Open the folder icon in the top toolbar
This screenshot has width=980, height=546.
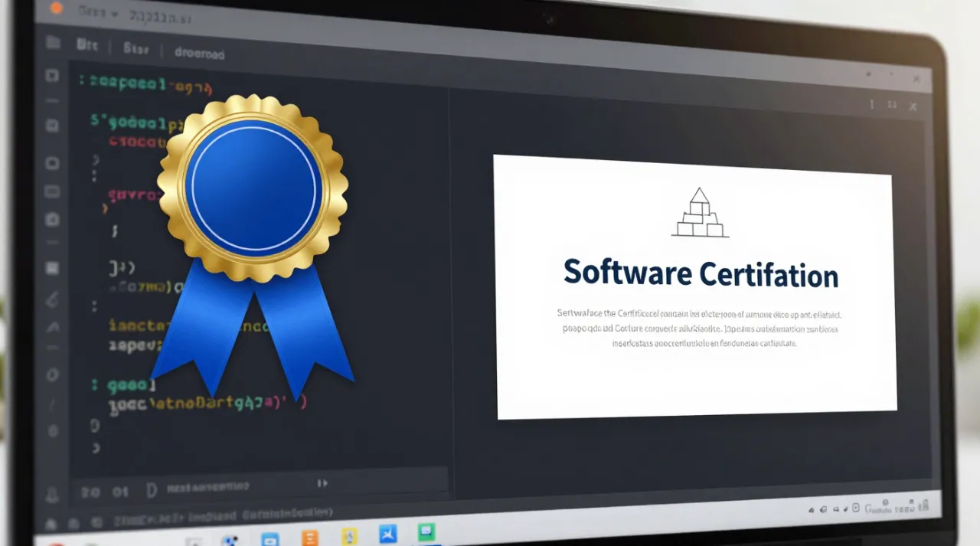52,42
